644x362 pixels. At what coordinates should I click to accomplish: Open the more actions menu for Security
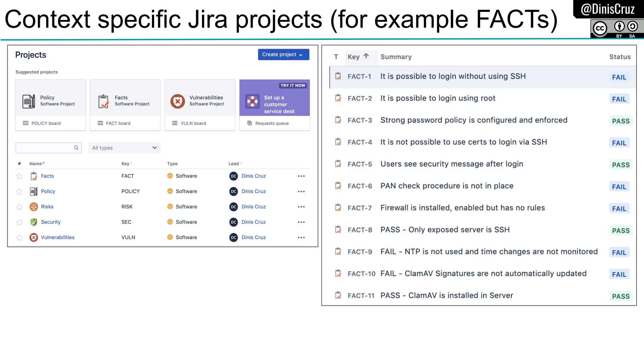click(301, 222)
